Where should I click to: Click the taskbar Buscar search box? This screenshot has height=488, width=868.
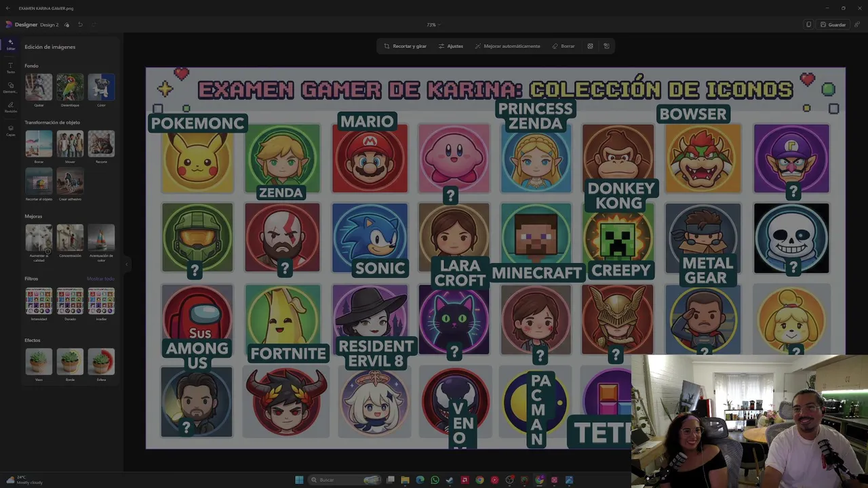[344, 480]
